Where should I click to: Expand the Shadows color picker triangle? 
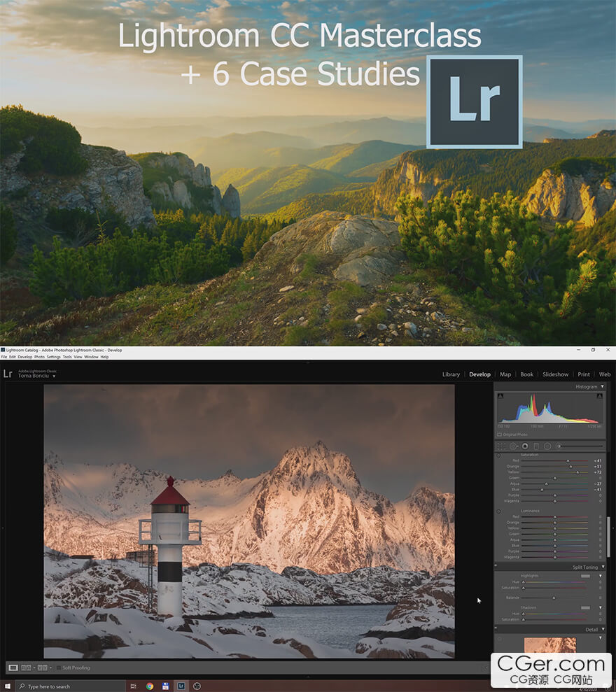click(x=600, y=608)
